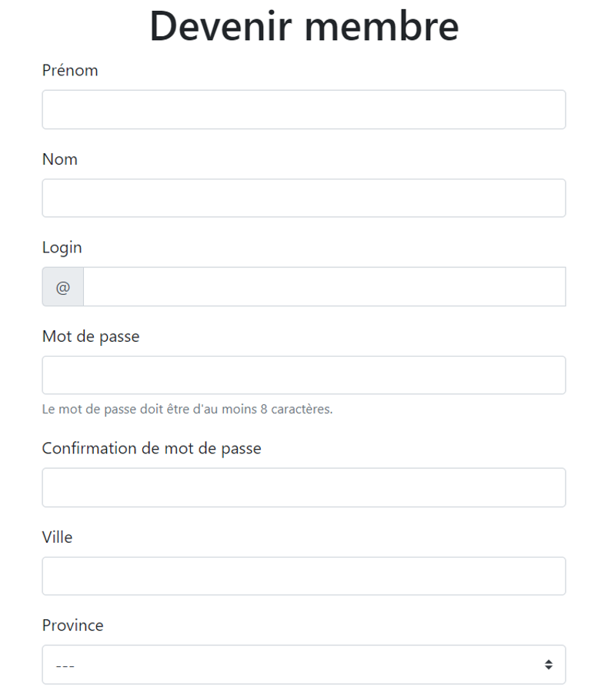608x700 pixels.
Task: Place cursor in the Login input
Action: 323,287
